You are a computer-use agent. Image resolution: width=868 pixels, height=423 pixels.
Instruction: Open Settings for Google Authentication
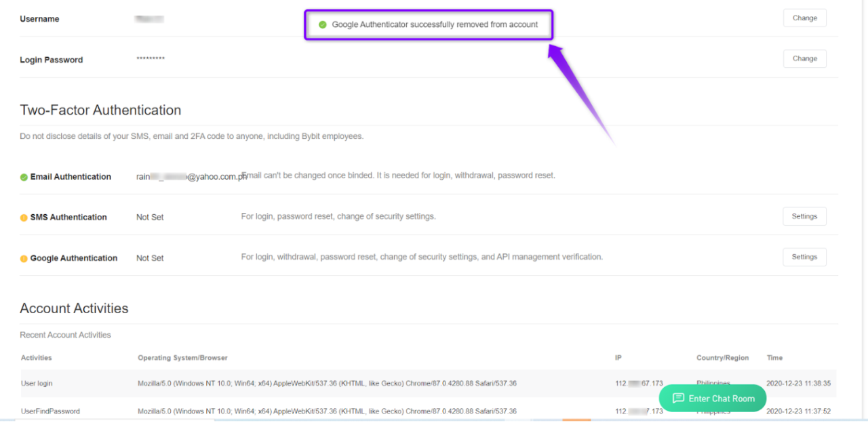pyautogui.click(x=804, y=257)
